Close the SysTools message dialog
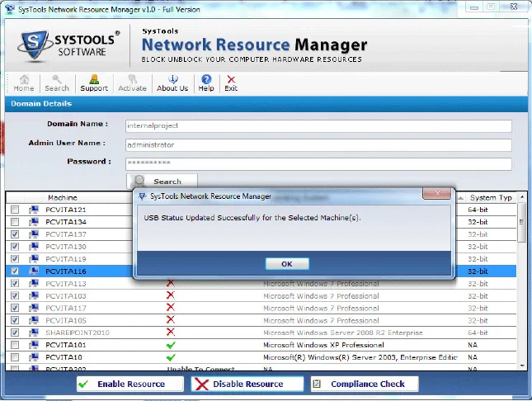 click(x=436, y=193)
